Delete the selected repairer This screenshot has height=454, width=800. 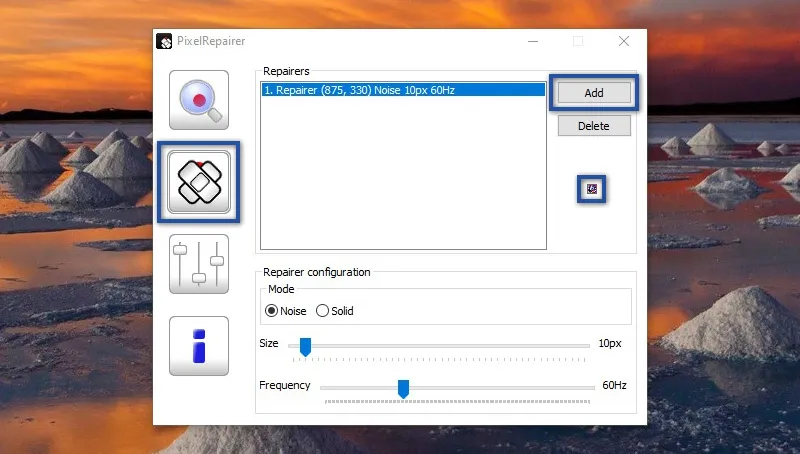594,126
